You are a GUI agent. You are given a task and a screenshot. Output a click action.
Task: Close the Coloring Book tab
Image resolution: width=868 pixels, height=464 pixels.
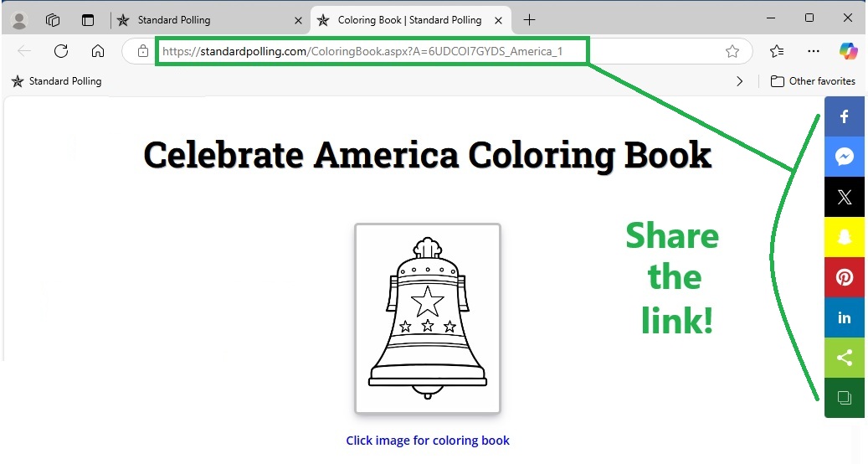(x=500, y=20)
